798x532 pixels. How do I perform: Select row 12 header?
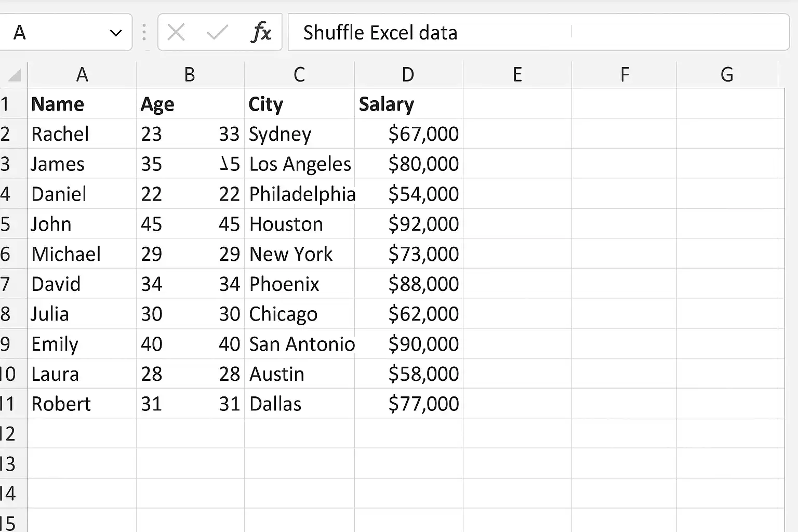(8, 434)
